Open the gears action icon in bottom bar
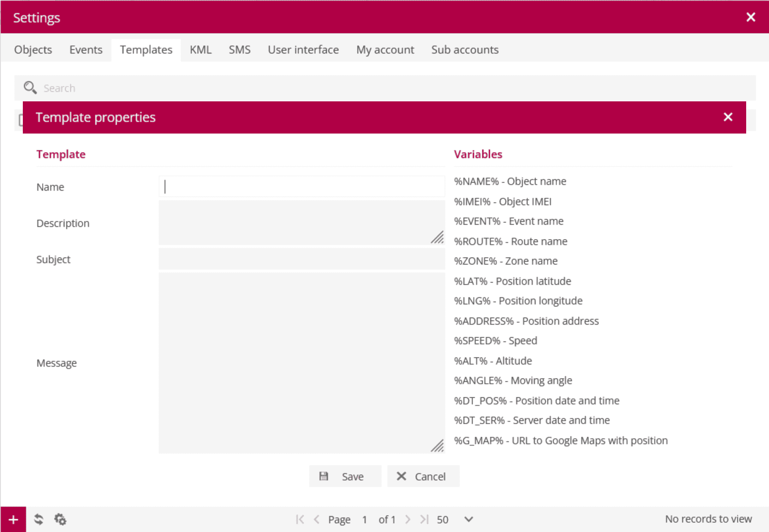 60,519
